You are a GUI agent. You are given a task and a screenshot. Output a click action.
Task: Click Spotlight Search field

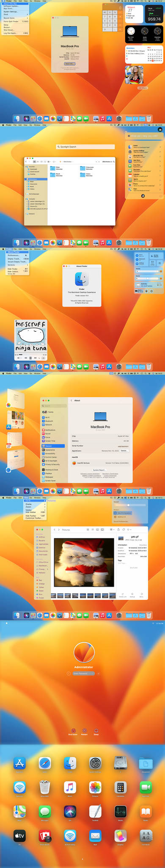point(85,147)
